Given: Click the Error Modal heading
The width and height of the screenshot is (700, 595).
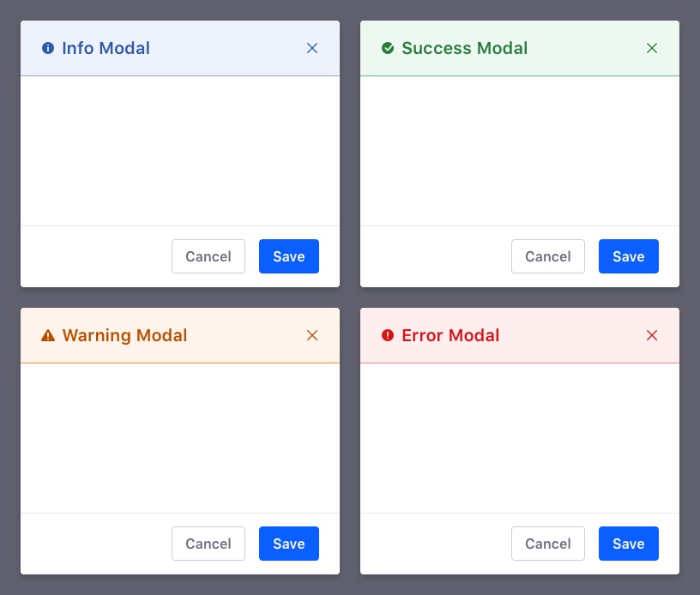Looking at the screenshot, I should point(450,335).
